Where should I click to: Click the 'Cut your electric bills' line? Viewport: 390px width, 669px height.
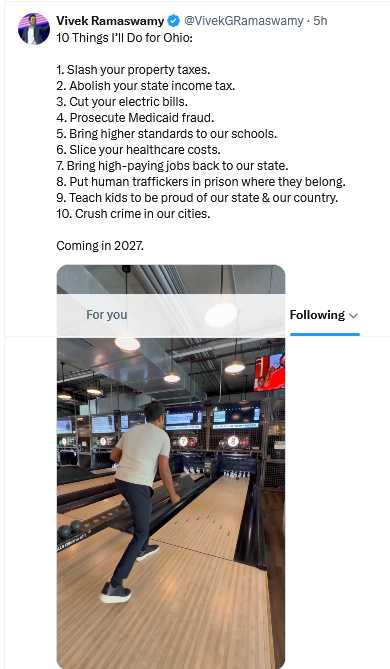122,102
